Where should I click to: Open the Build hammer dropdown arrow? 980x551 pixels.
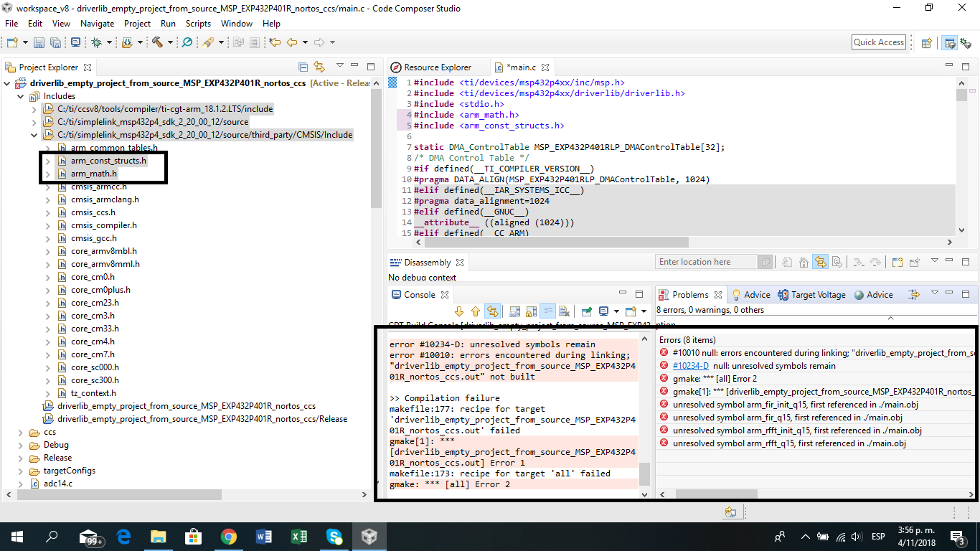(x=170, y=42)
